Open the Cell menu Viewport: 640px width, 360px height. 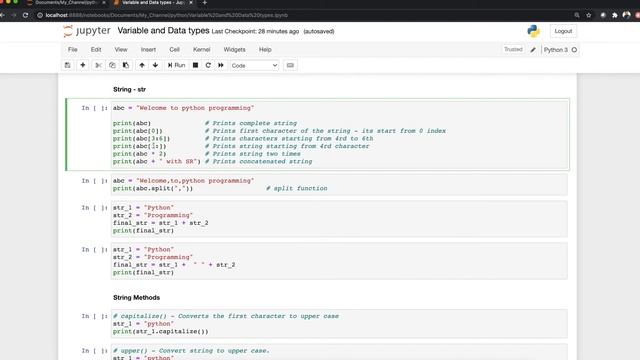[174, 49]
